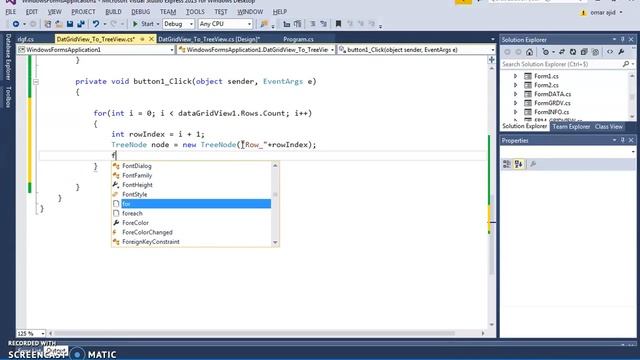Toggle auto-hide pin of Solution Explorer panel
Screen dimensions: 640x360
(623, 40)
